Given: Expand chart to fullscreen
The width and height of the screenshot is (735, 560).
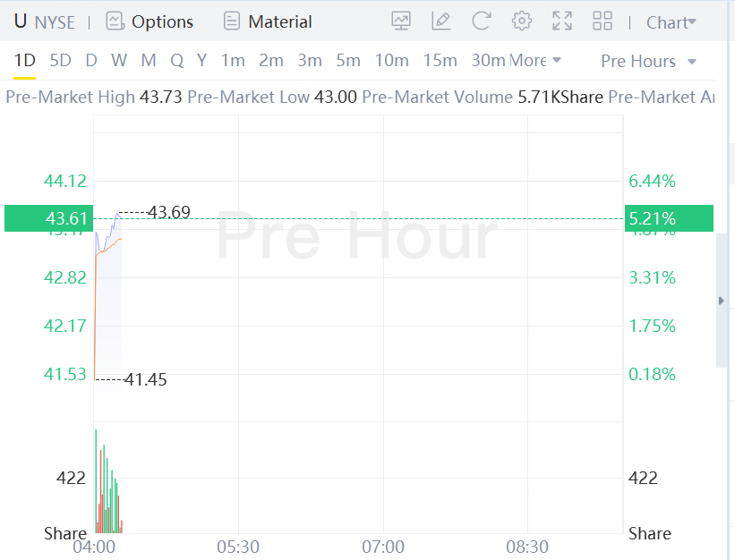Looking at the screenshot, I should tap(562, 21).
